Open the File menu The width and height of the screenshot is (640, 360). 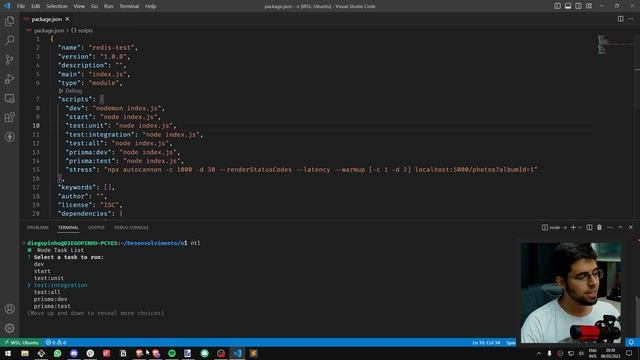(21, 6)
